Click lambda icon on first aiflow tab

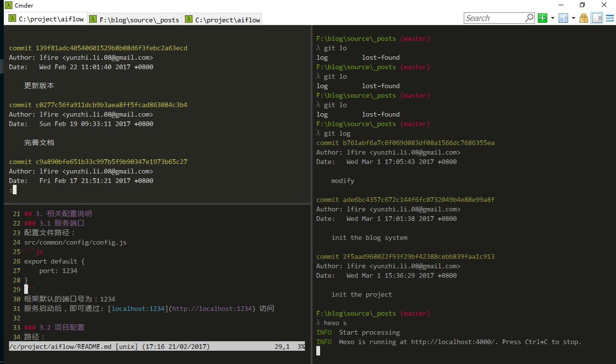12,19
